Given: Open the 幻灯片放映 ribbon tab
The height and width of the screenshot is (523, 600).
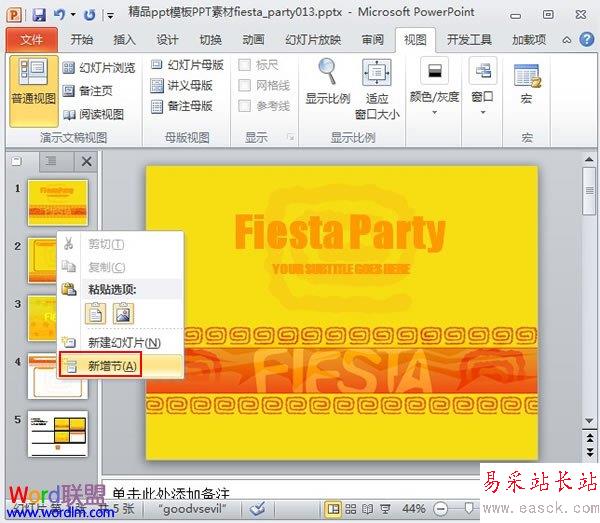Looking at the screenshot, I should tap(313, 40).
